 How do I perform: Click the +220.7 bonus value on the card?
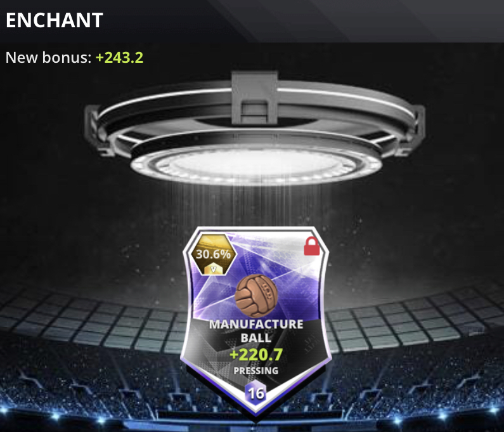256,355
